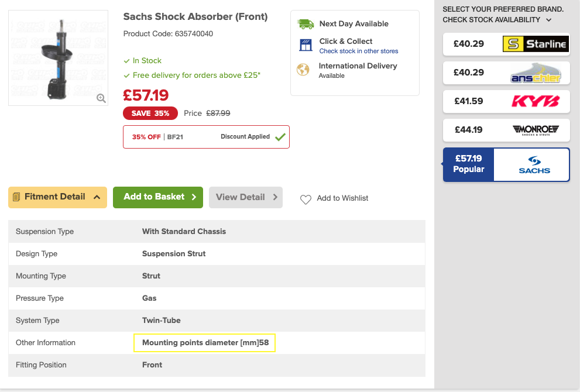This screenshot has height=392, width=580.
Task: Select the Starline brand at £40.29
Action: point(506,44)
